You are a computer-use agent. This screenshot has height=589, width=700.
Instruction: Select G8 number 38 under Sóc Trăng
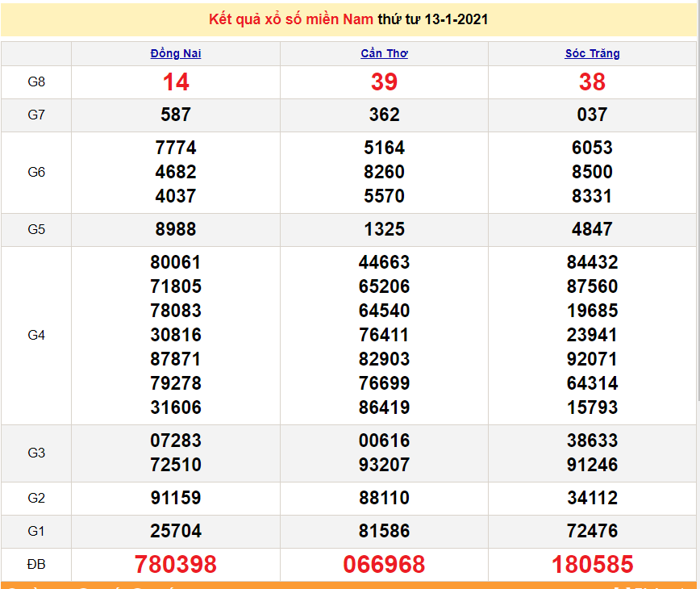click(593, 81)
